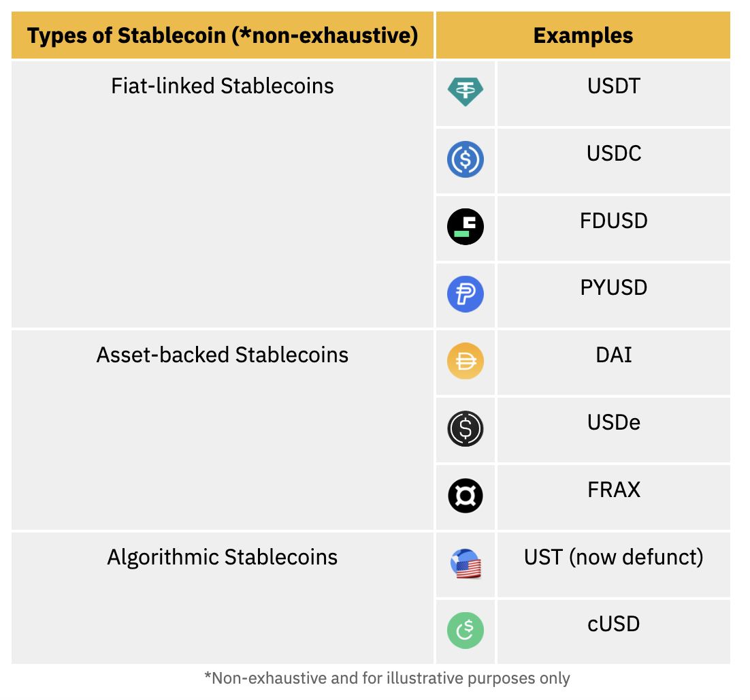Click the Tether USDT logo icon
The height and width of the screenshot is (700, 750).
click(466, 92)
